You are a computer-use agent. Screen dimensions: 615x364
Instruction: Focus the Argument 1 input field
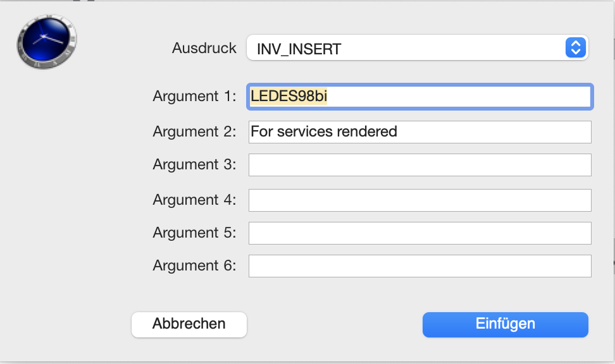point(419,97)
